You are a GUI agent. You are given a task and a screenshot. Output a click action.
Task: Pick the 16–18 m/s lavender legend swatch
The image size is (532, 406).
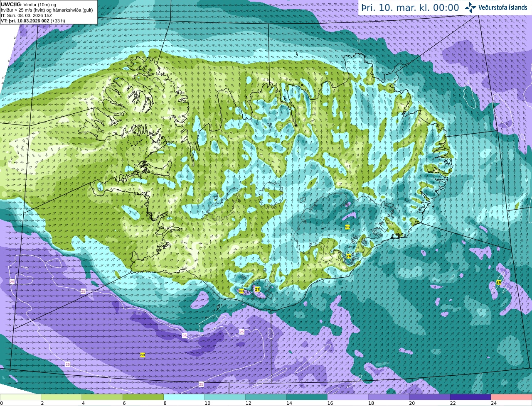[x=348, y=397]
